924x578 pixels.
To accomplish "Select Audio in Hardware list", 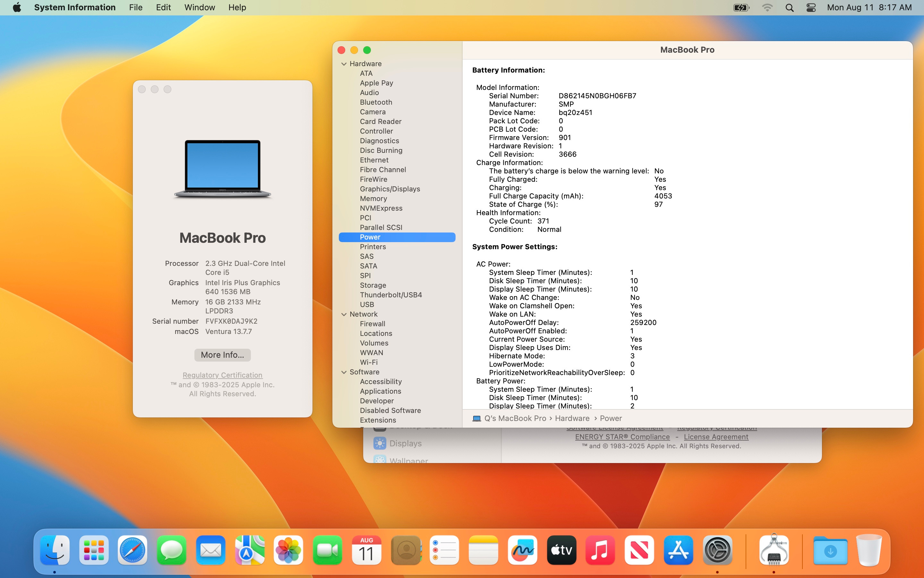I will point(369,92).
